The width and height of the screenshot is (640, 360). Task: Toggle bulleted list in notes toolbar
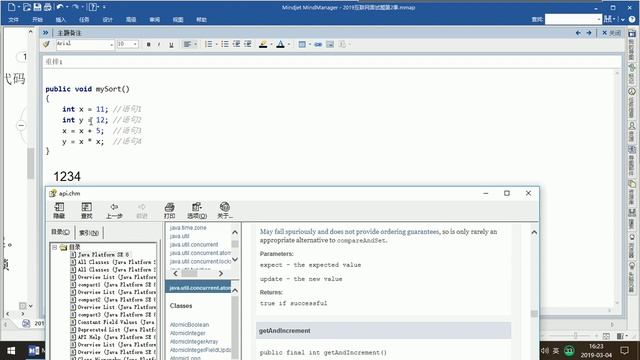225,44
